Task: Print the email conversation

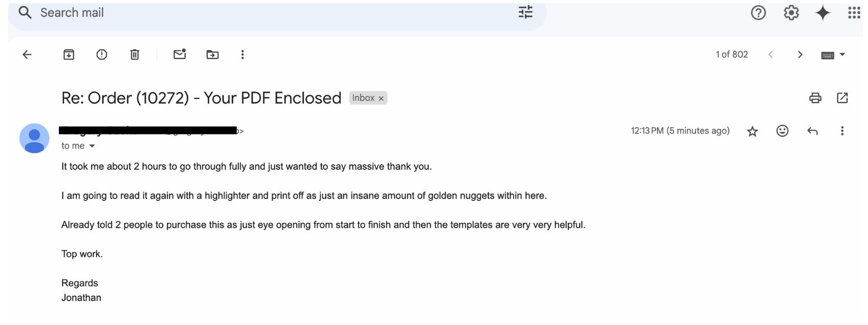Action: (815, 98)
